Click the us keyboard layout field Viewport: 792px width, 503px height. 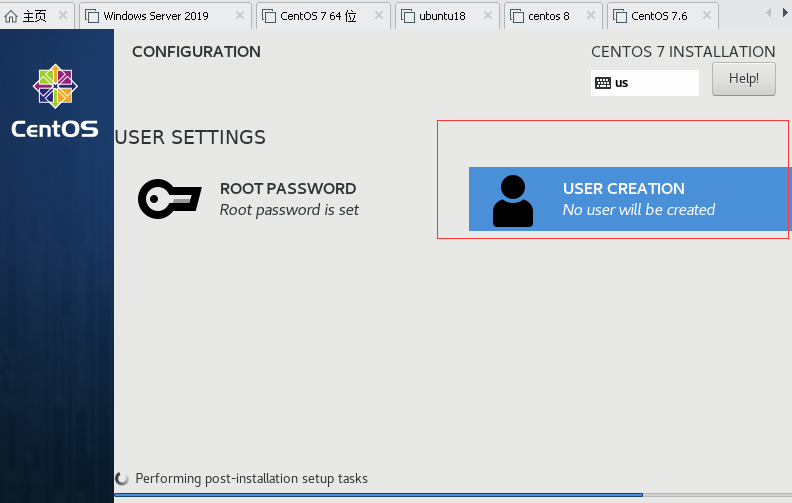(645, 83)
